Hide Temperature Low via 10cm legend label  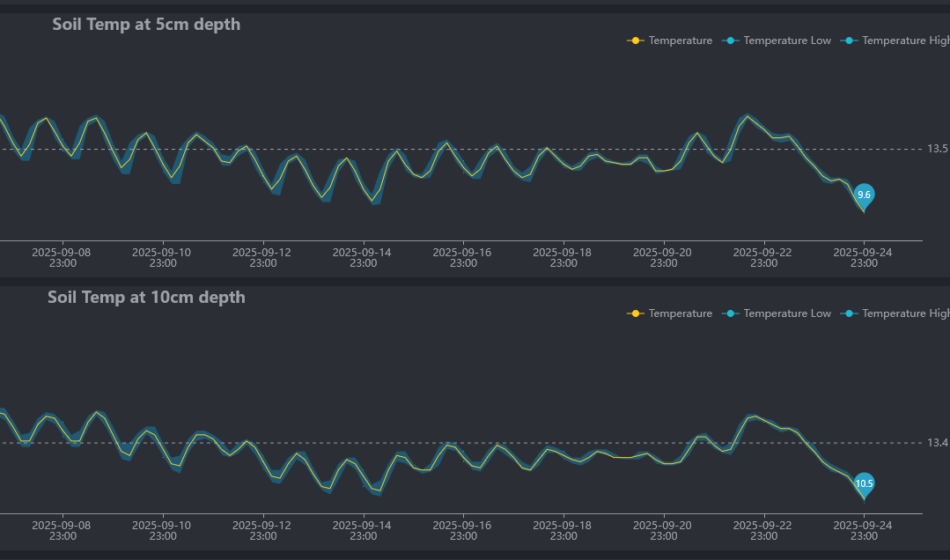[x=787, y=313]
